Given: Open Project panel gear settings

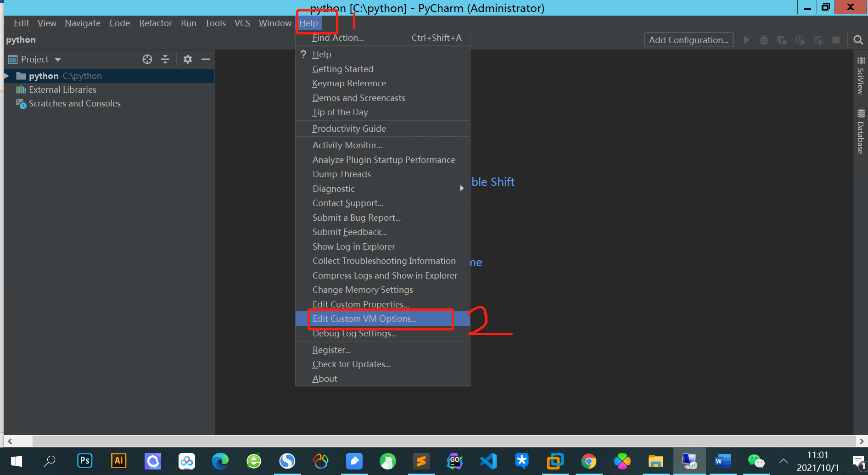Looking at the screenshot, I should [x=188, y=59].
